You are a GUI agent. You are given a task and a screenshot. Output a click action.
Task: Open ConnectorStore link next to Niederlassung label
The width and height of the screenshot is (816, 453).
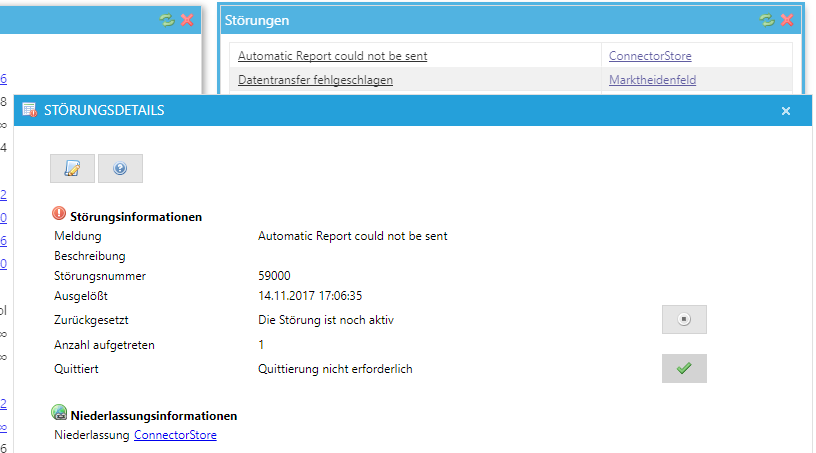click(175, 435)
